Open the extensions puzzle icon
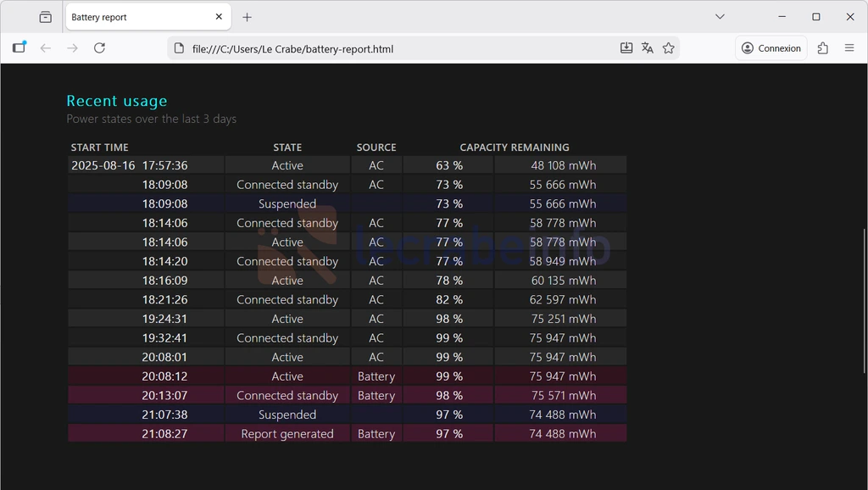The width and height of the screenshot is (868, 490). [822, 48]
